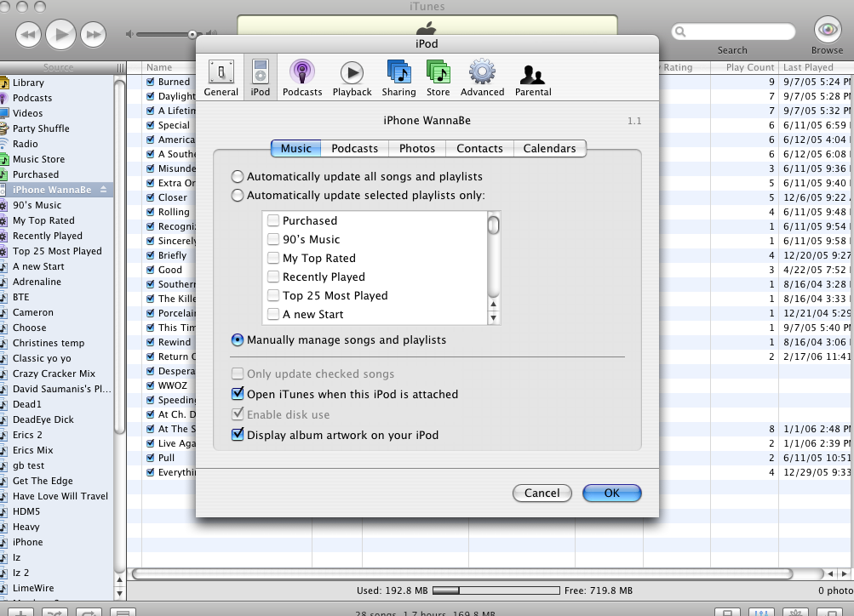The height and width of the screenshot is (616, 854).
Task: Switch to the Calendars tab
Action: coord(549,149)
